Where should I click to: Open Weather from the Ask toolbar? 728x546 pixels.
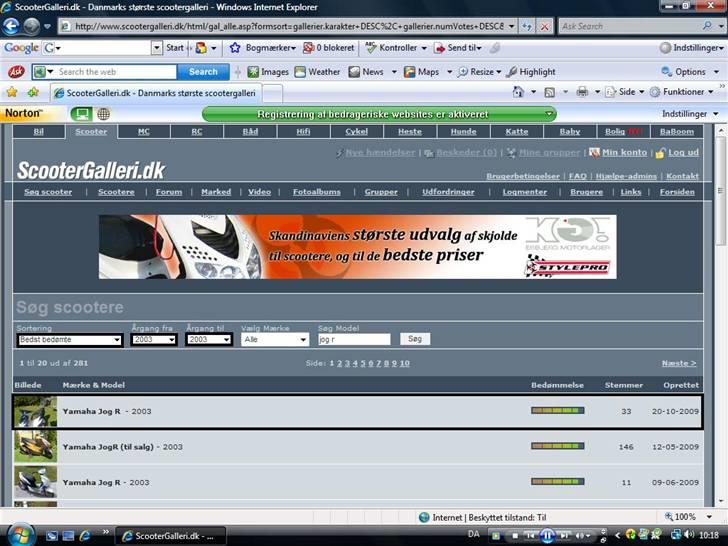(317, 72)
